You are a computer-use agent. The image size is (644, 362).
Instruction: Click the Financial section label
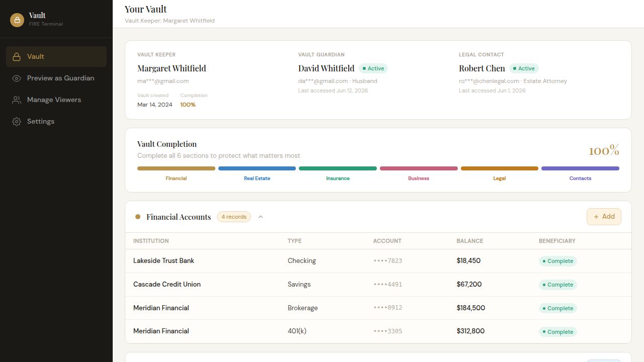(176, 178)
